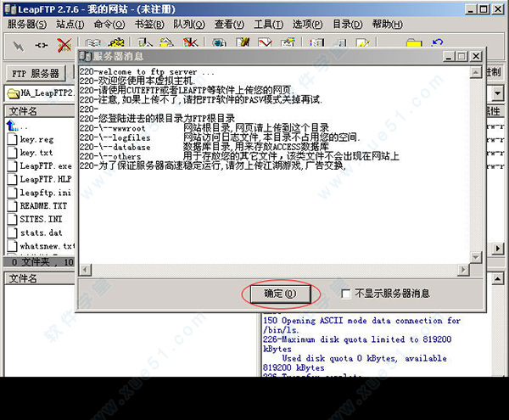Select the SITES.INI file
Image resolution: width=509 pixels, height=420 pixels.
pos(41,219)
